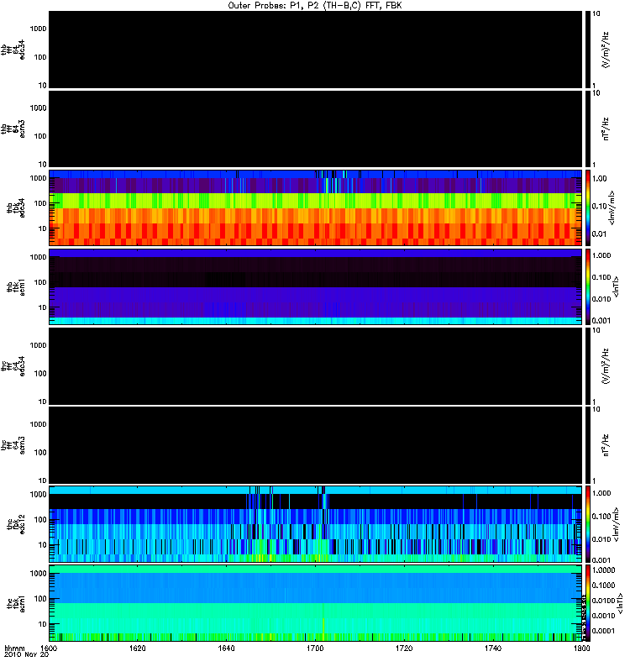Image resolution: width=630 pixels, height=672 pixels.
Task: Click inside the black thc fff edc34 spectrogram panel
Action: point(315,366)
